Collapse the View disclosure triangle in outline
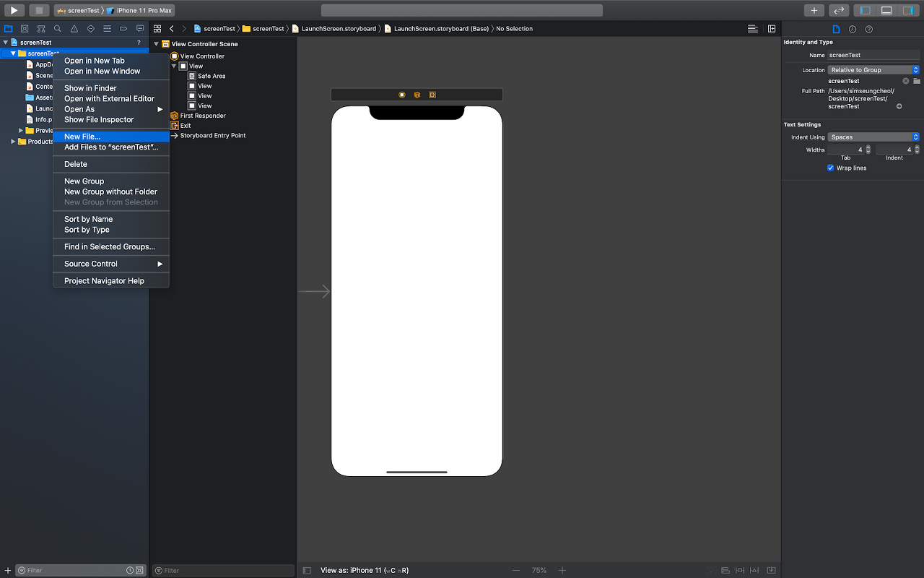This screenshot has width=924, height=578. click(174, 66)
